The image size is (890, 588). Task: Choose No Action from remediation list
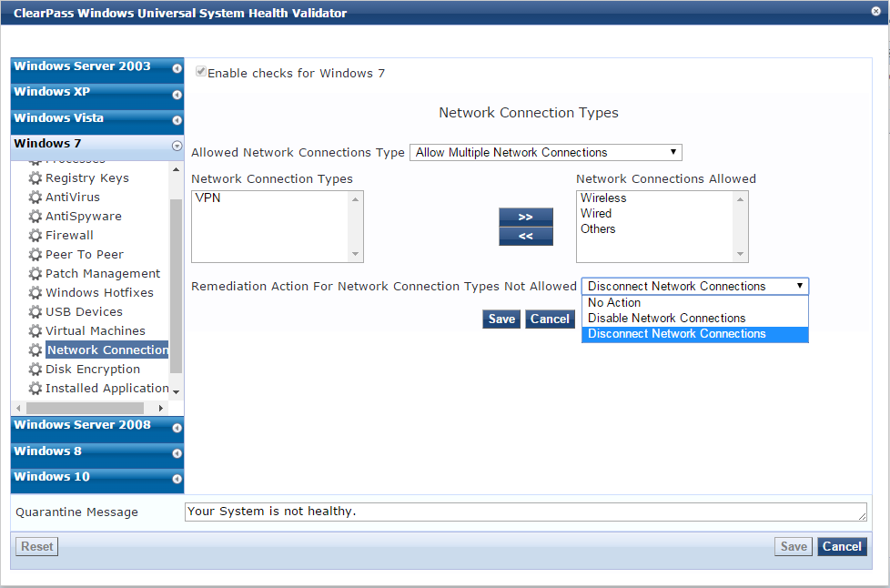[694, 303]
